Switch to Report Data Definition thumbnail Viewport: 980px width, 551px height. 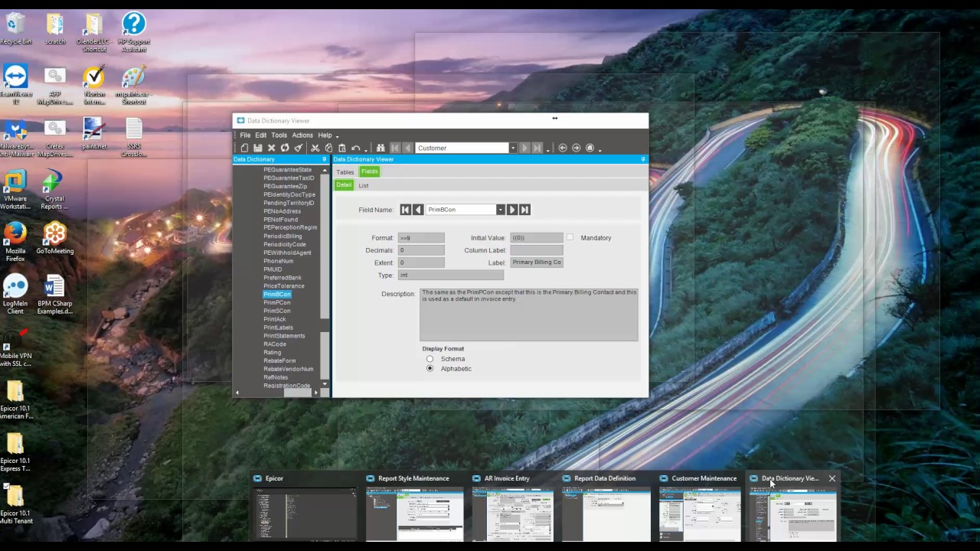[x=605, y=505]
